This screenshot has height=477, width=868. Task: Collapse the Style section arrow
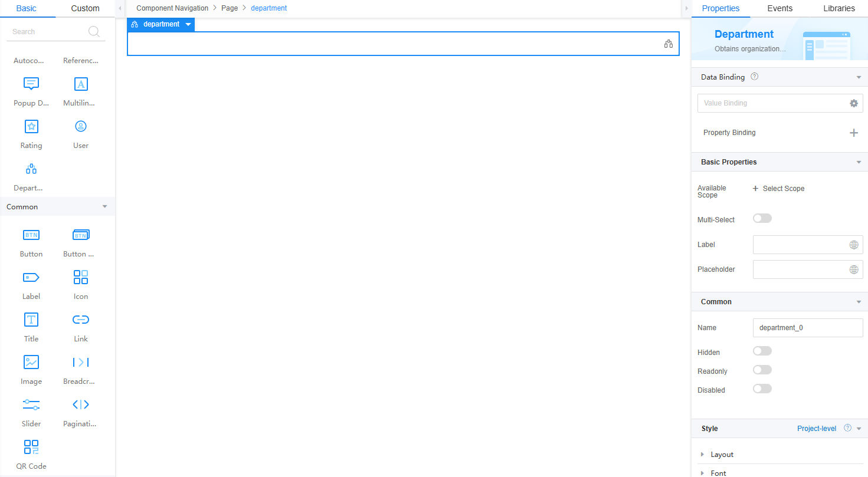click(859, 429)
